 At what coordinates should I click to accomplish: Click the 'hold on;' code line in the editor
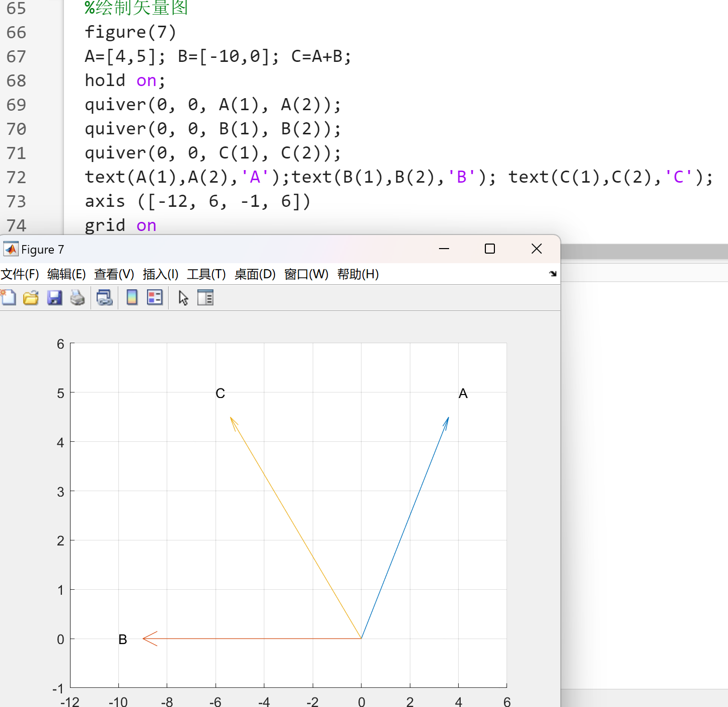pos(125,81)
